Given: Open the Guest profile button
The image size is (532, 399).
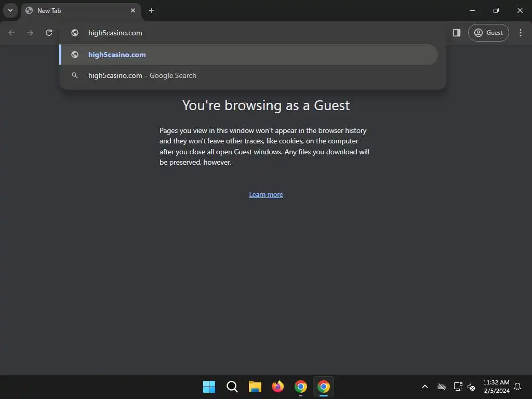Looking at the screenshot, I should coord(488,33).
